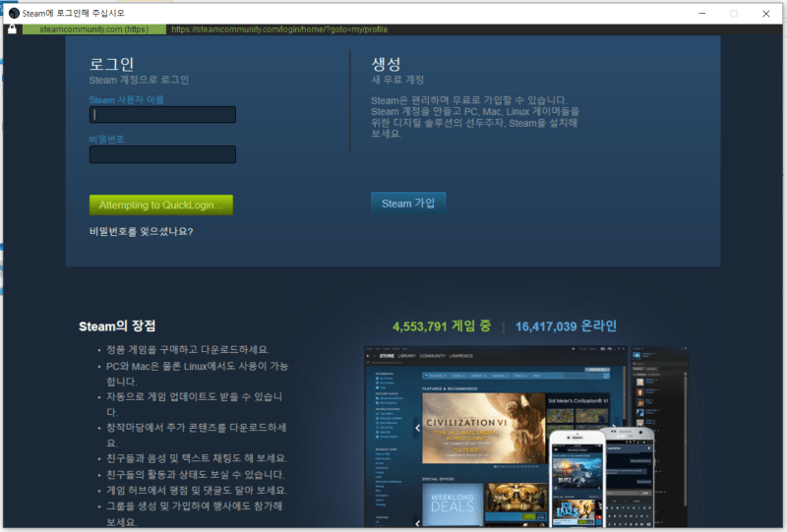The width and height of the screenshot is (787, 532).
Task: Click the STORE tab in preview screenshot
Action: coord(387,356)
